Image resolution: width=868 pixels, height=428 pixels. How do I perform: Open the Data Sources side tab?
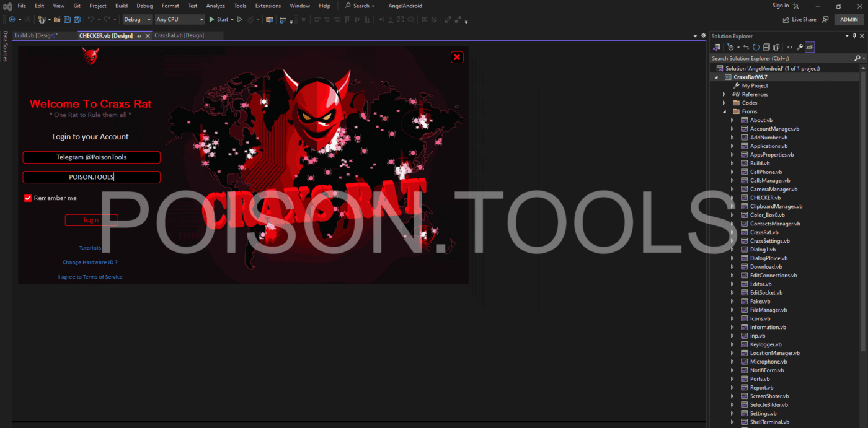pos(5,46)
